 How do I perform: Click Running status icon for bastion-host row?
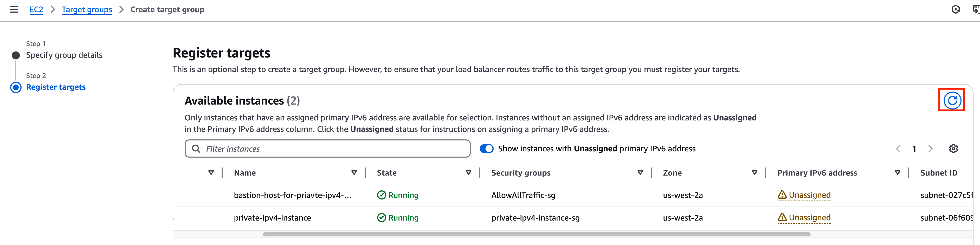[381, 195]
